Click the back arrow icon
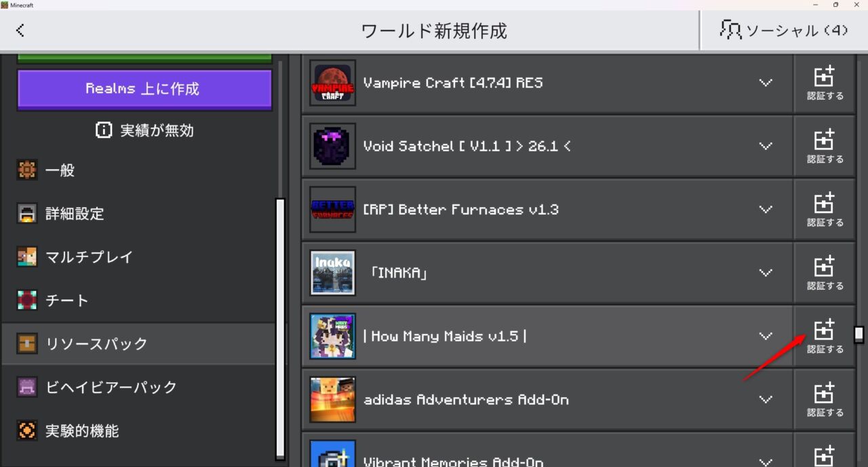The height and width of the screenshot is (467, 868). (x=20, y=30)
